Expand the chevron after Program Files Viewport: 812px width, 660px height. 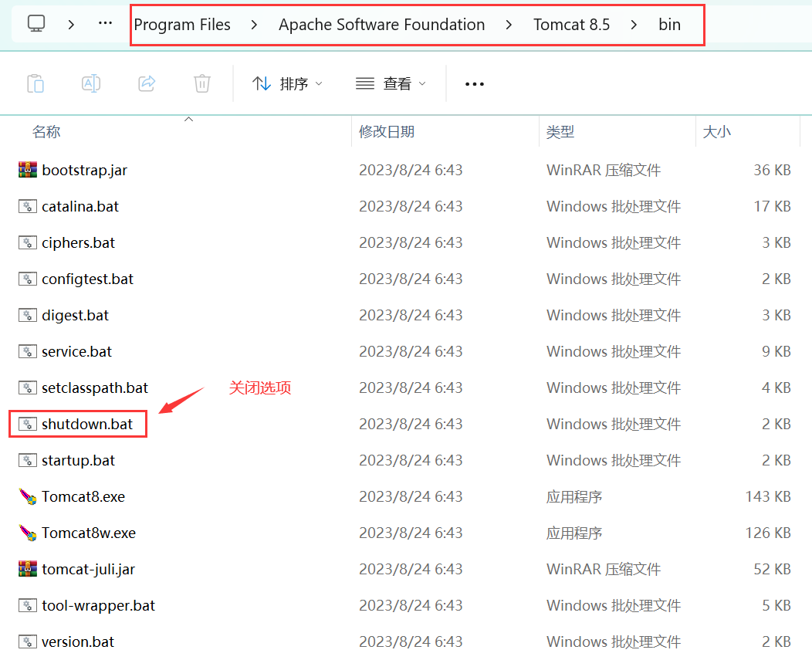click(254, 25)
